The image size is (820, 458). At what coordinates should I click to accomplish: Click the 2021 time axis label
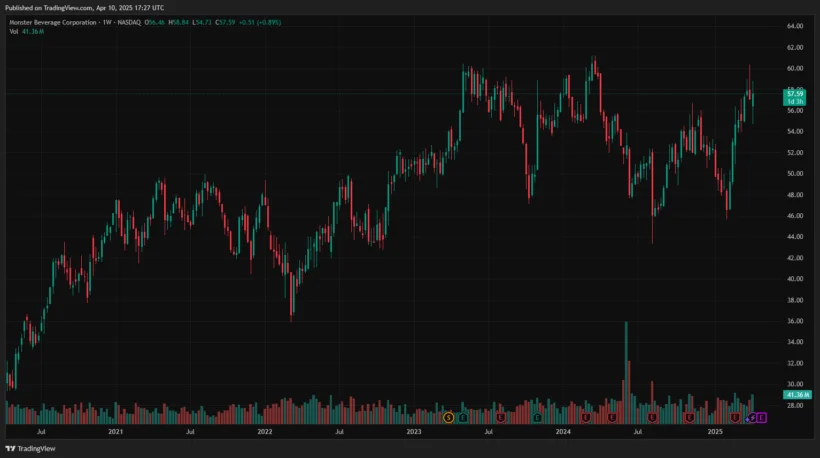[116, 432]
